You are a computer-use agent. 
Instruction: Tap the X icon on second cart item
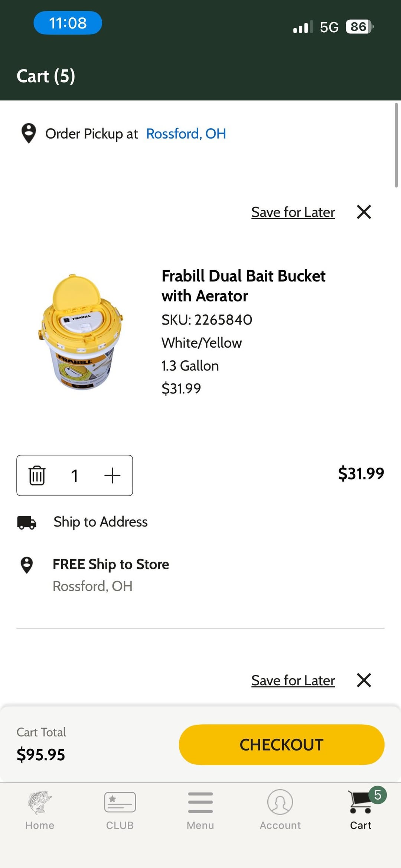(364, 680)
